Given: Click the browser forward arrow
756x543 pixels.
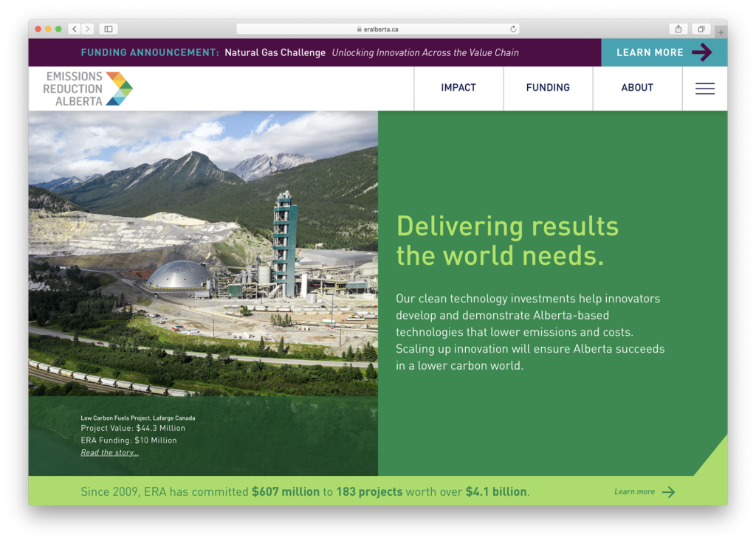Looking at the screenshot, I should 87,29.
